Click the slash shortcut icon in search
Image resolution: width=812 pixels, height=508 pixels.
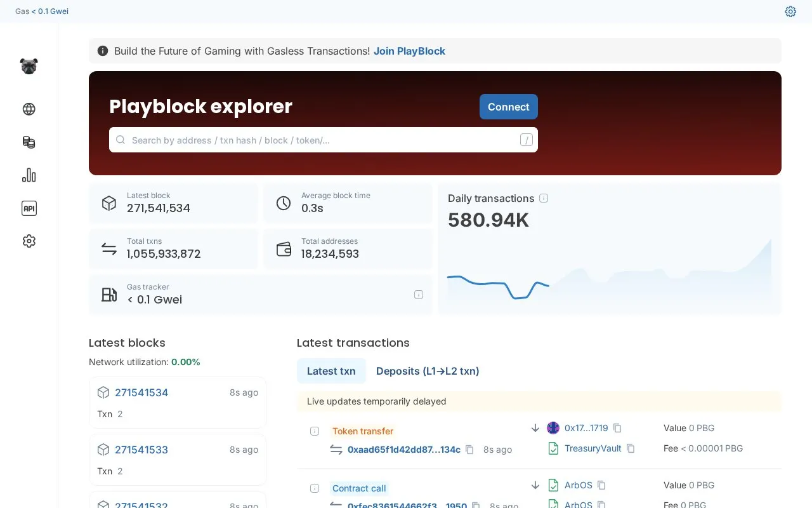[527, 140]
